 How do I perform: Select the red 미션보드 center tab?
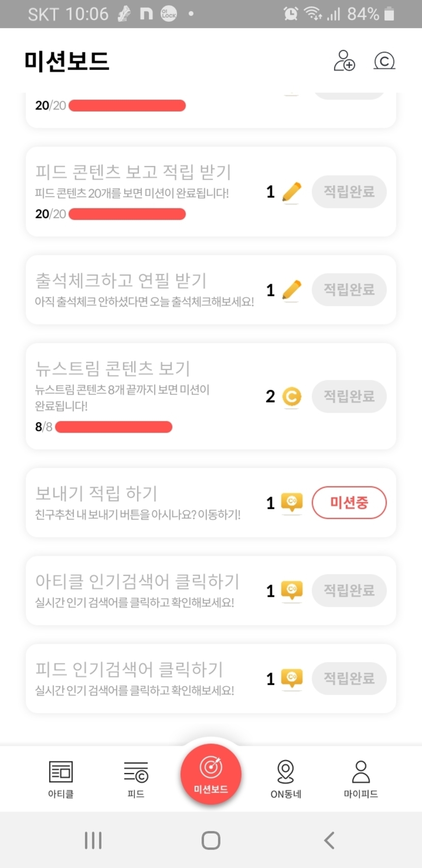211,774
